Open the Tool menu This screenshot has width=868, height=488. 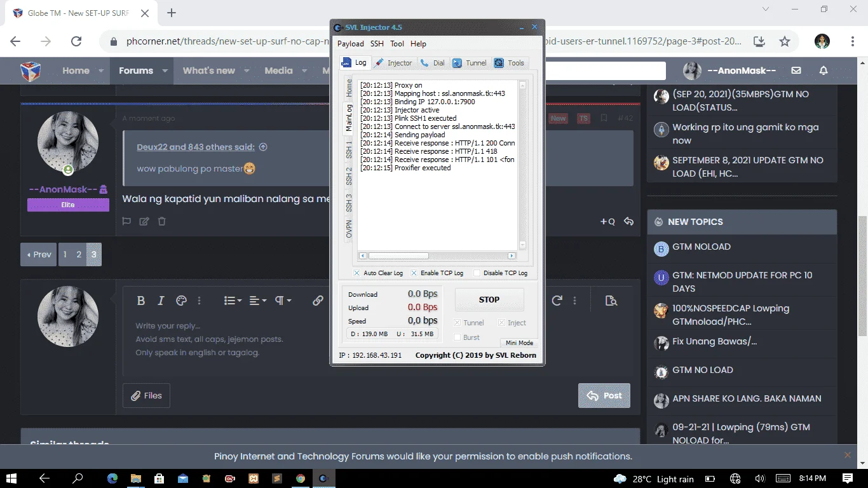pyautogui.click(x=397, y=44)
